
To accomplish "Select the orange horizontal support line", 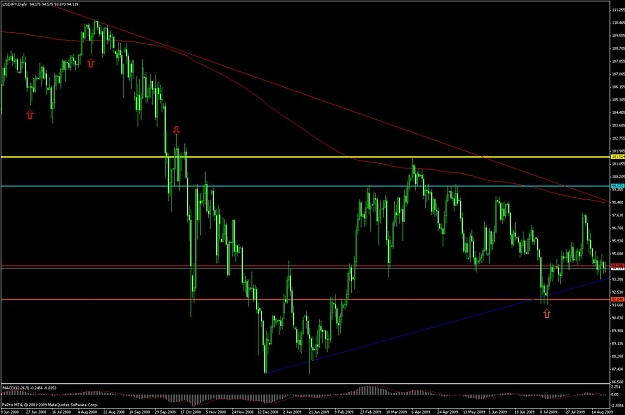I will point(305,299).
